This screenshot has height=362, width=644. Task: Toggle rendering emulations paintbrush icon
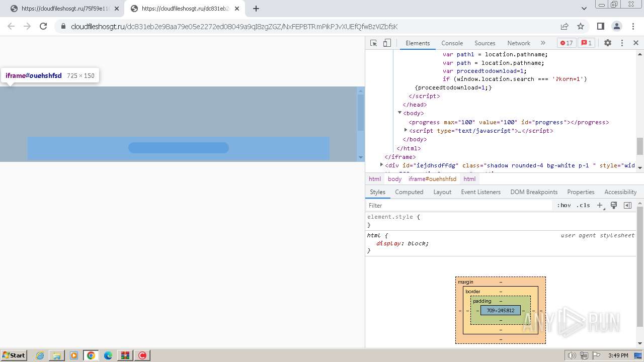tap(614, 205)
